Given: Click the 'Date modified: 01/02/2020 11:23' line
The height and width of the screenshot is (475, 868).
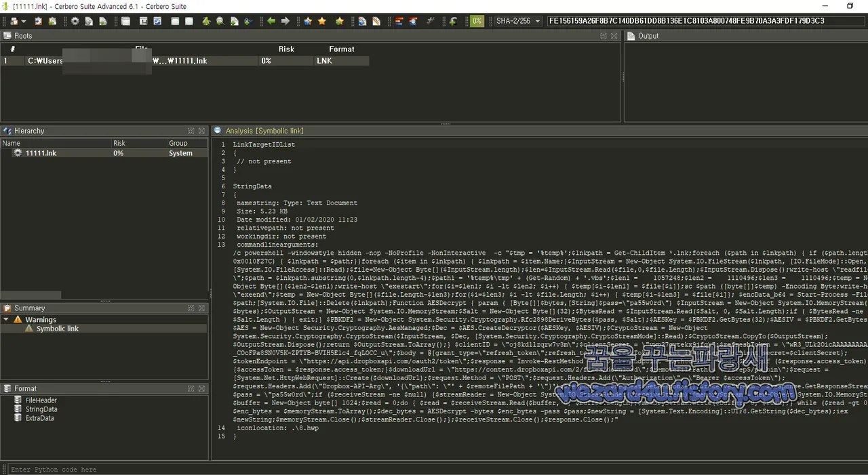Looking at the screenshot, I should pos(297,220).
